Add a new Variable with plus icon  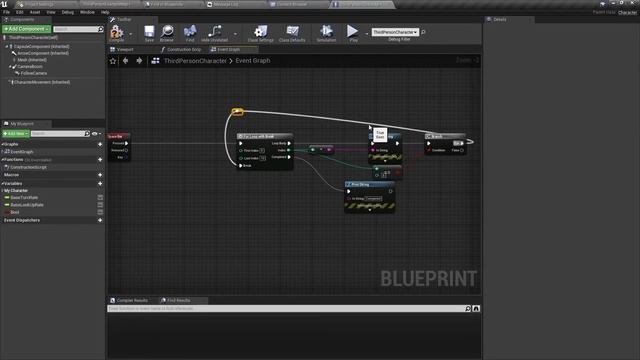[x=100, y=184]
